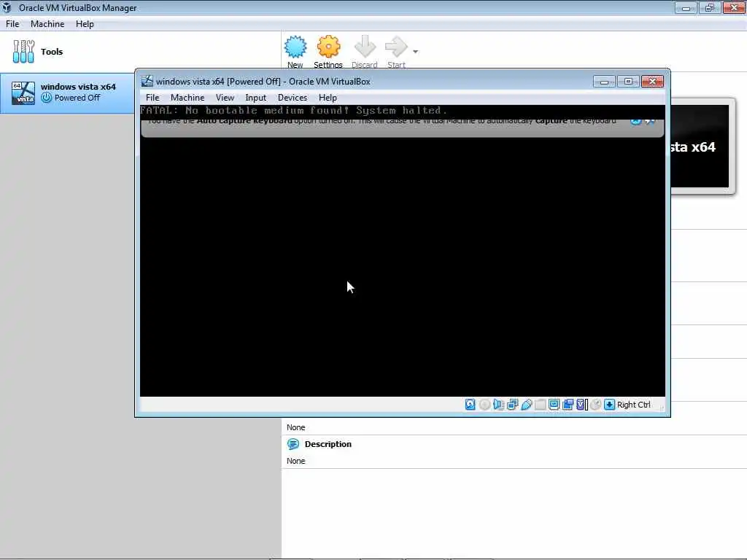Click the Description section speech bubble icon
This screenshot has width=747, height=560.
point(293,444)
